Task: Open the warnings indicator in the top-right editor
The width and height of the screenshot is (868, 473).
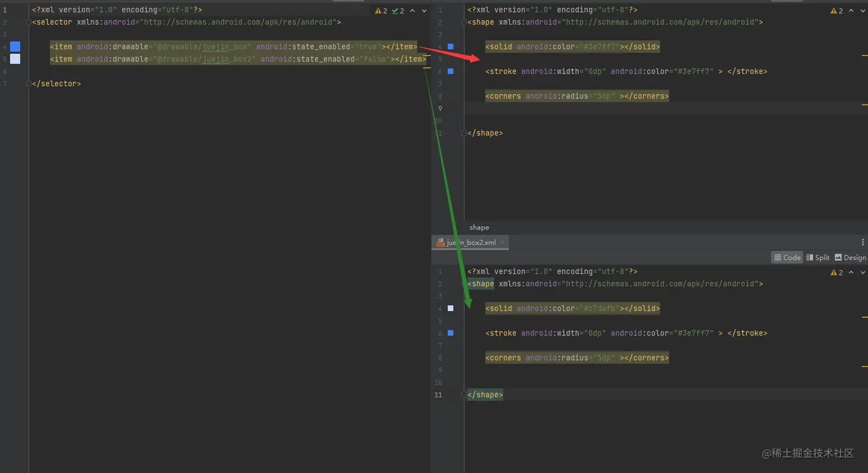Action: (x=837, y=11)
